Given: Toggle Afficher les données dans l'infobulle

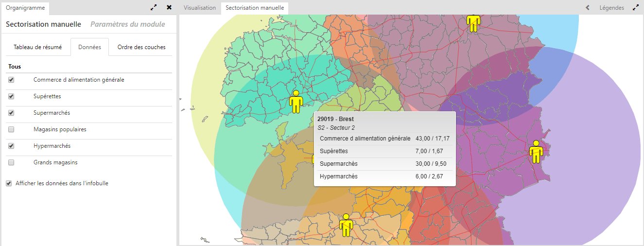Looking at the screenshot, I should [9, 183].
